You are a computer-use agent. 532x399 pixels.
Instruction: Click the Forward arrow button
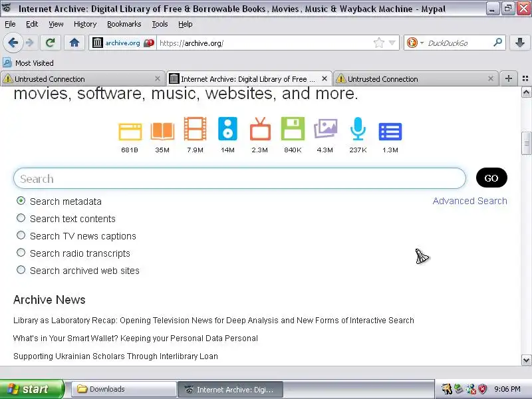(30, 43)
